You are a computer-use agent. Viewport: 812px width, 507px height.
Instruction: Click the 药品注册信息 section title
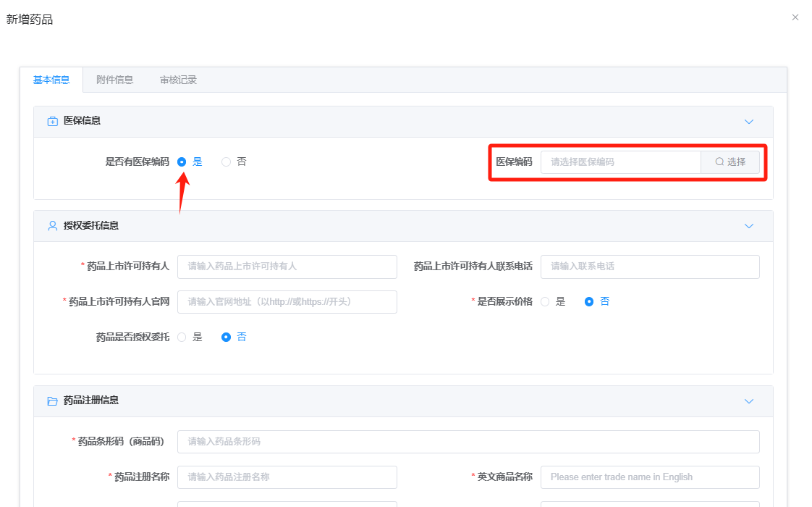click(x=91, y=401)
